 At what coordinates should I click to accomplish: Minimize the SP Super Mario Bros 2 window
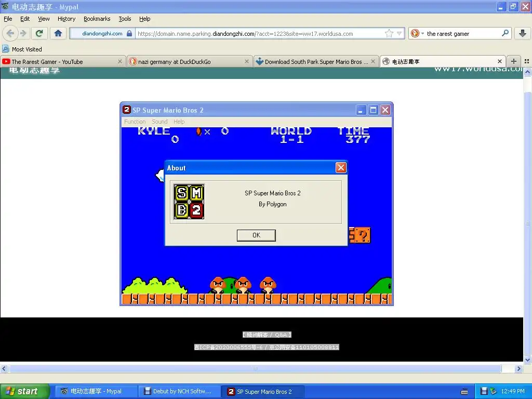[x=361, y=110]
